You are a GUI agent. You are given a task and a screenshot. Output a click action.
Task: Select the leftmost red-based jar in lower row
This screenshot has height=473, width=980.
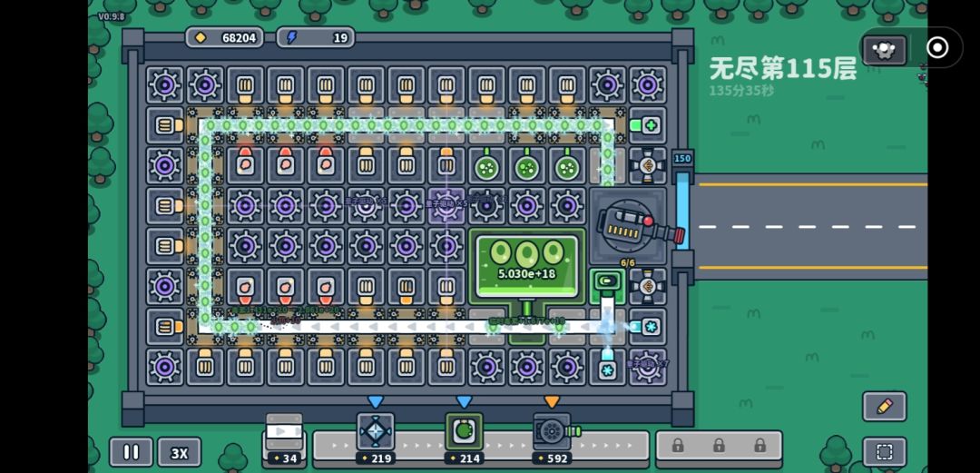245,286
